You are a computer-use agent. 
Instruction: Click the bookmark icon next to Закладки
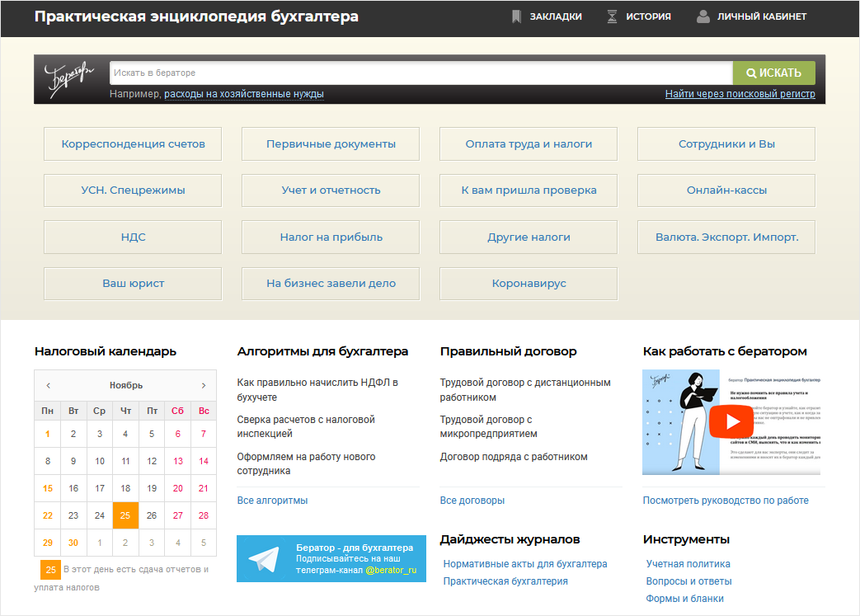coord(516,16)
